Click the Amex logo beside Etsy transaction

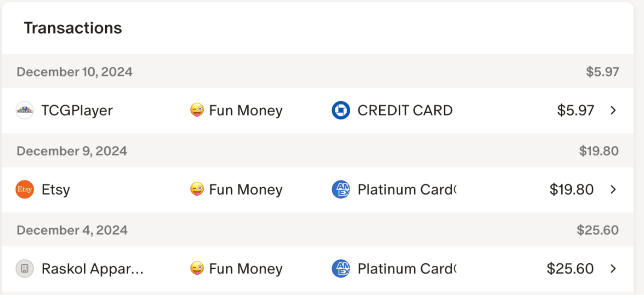coord(341,190)
